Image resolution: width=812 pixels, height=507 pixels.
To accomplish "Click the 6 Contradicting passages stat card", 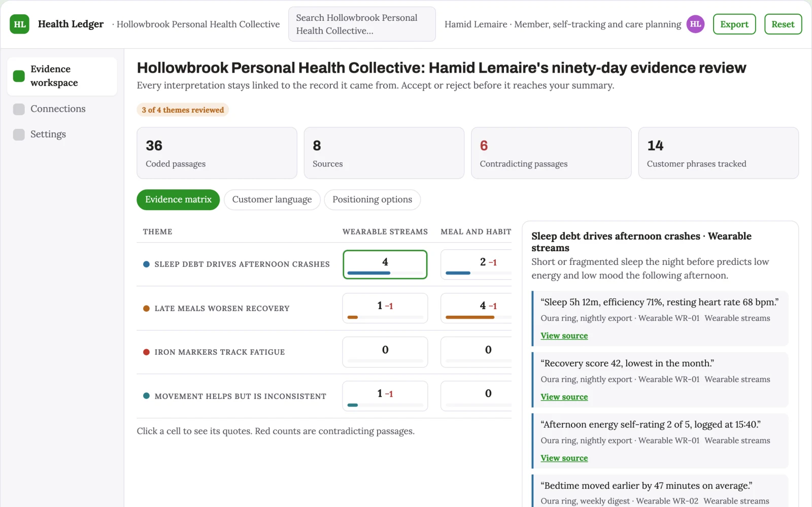I will click(x=551, y=153).
